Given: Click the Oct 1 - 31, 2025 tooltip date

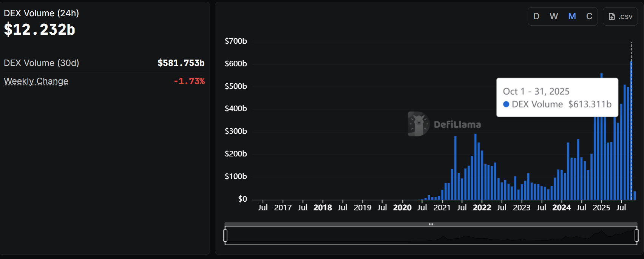Looking at the screenshot, I should tap(536, 92).
